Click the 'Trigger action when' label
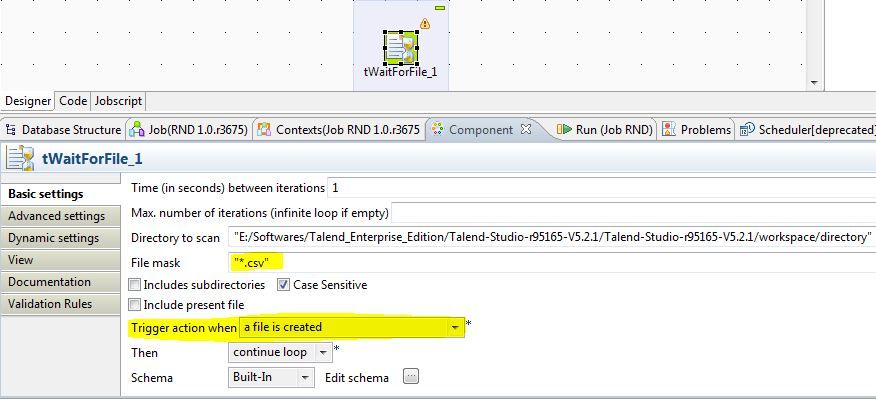This screenshot has height=399, width=876. click(184, 328)
